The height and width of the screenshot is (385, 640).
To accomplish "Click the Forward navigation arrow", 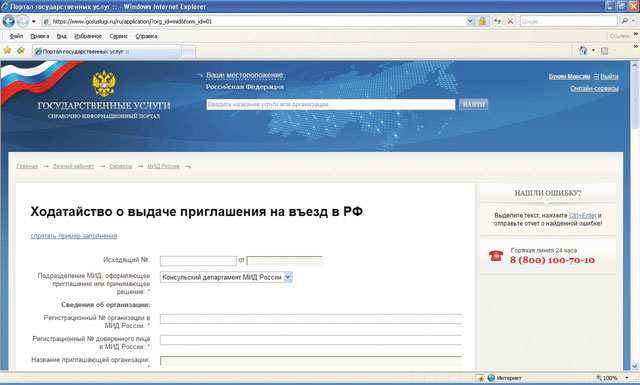I will click(23, 21).
